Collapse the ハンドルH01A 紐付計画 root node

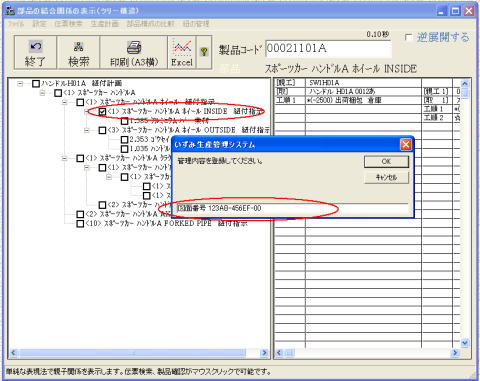tap(20, 83)
